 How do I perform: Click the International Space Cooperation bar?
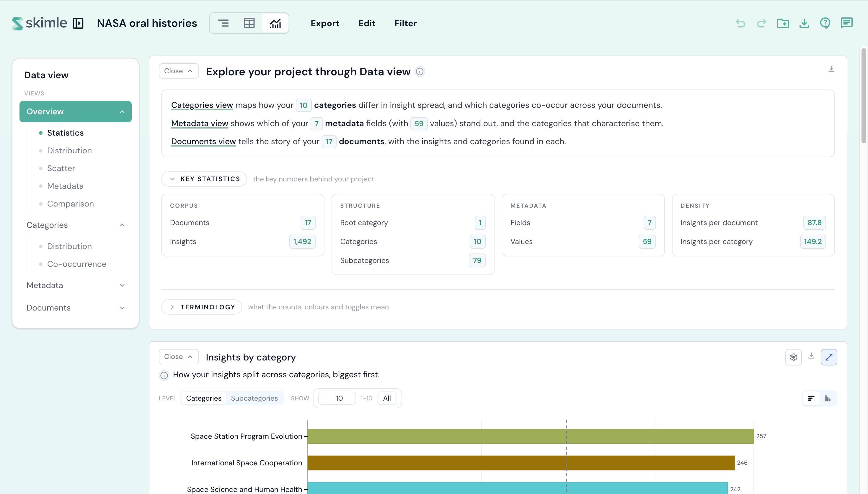tap(521, 463)
